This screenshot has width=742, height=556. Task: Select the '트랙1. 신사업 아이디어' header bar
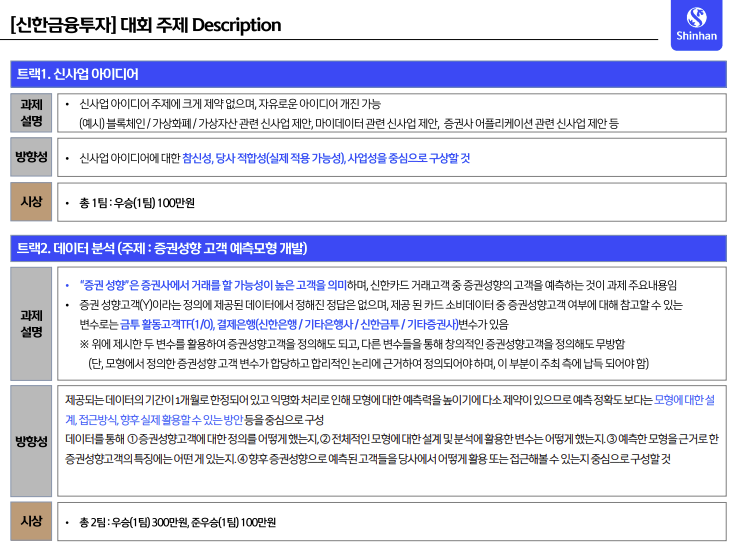coord(368,74)
